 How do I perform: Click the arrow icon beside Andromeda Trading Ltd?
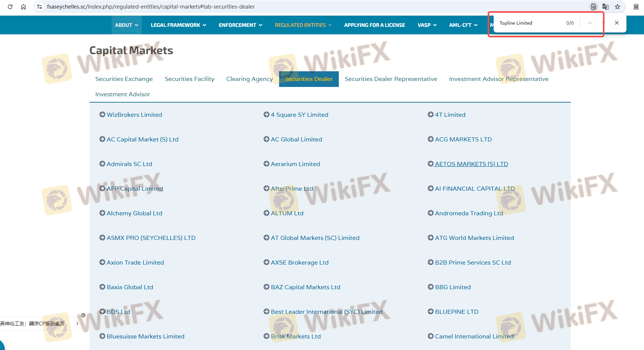(431, 213)
